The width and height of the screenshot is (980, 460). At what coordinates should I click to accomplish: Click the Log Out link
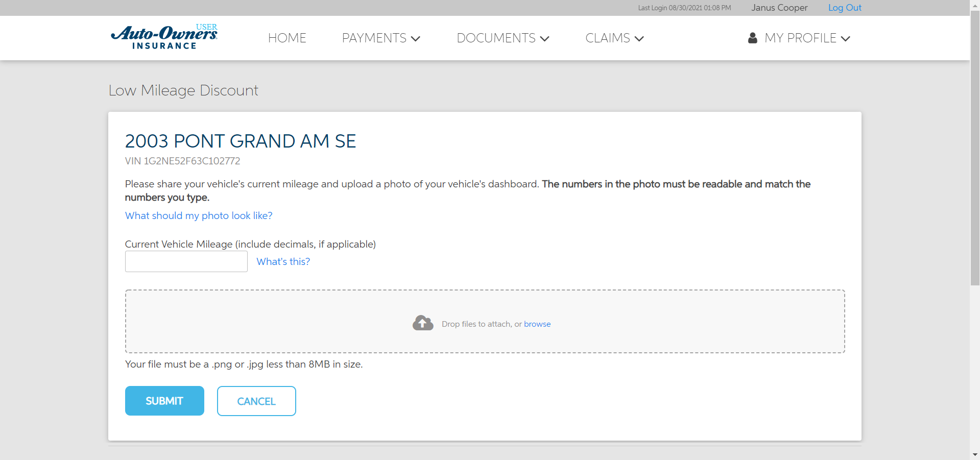pyautogui.click(x=845, y=8)
